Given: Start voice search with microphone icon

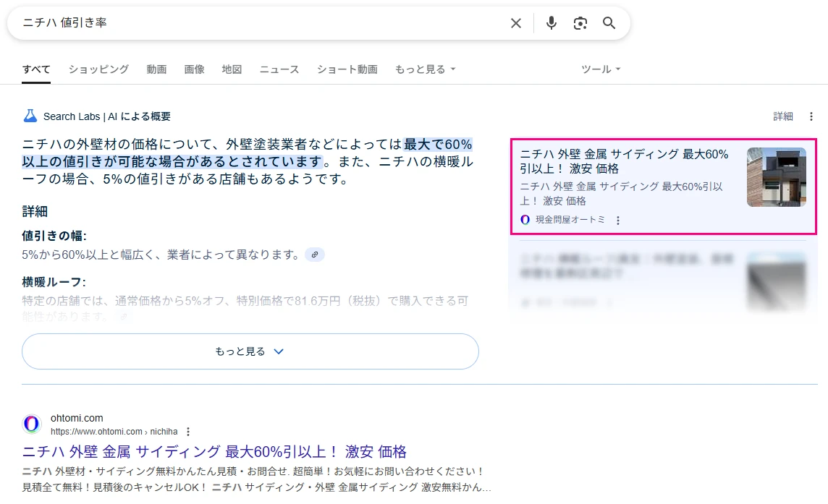Looking at the screenshot, I should 552,23.
